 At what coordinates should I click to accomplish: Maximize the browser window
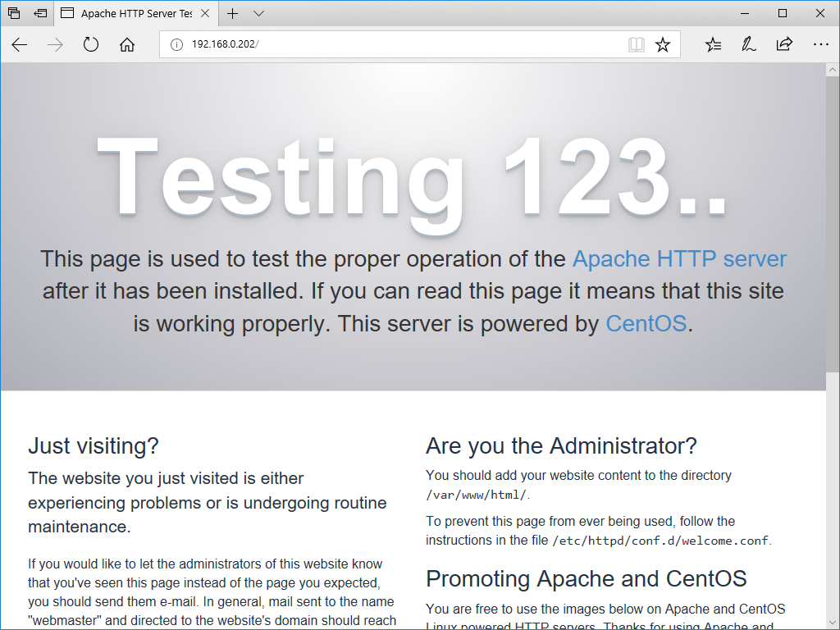783,13
